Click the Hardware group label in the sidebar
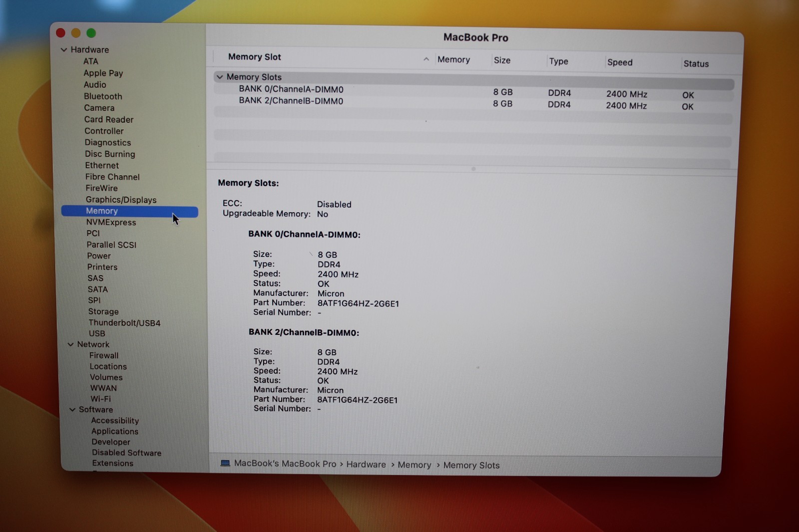This screenshot has height=532, width=799. point(90,49)
